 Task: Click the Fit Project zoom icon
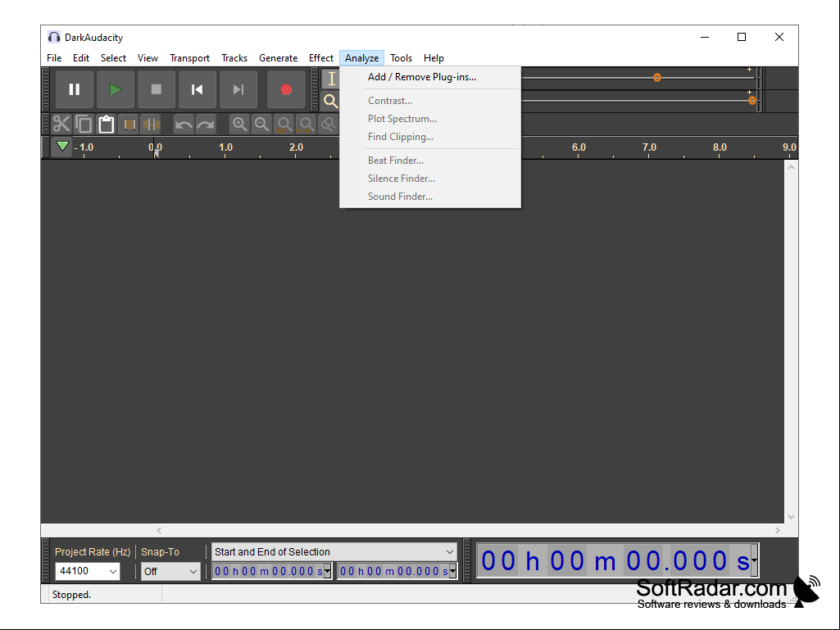coord(306,125)
